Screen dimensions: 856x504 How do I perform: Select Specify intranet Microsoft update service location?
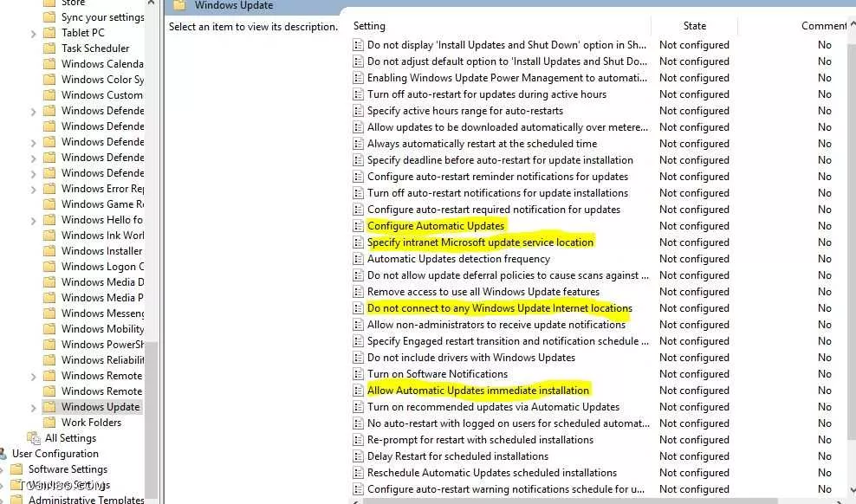pyautogui.click(x=480, y=242)
